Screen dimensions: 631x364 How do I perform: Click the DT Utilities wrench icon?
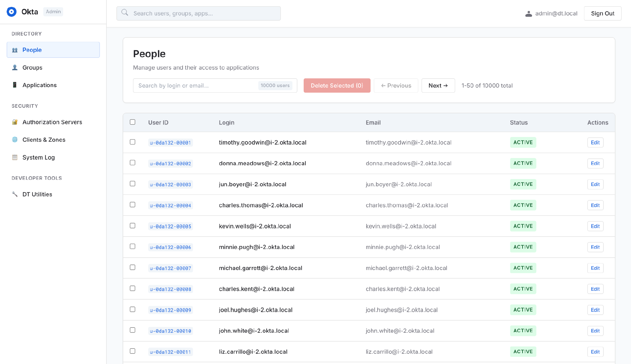(15, 194)
